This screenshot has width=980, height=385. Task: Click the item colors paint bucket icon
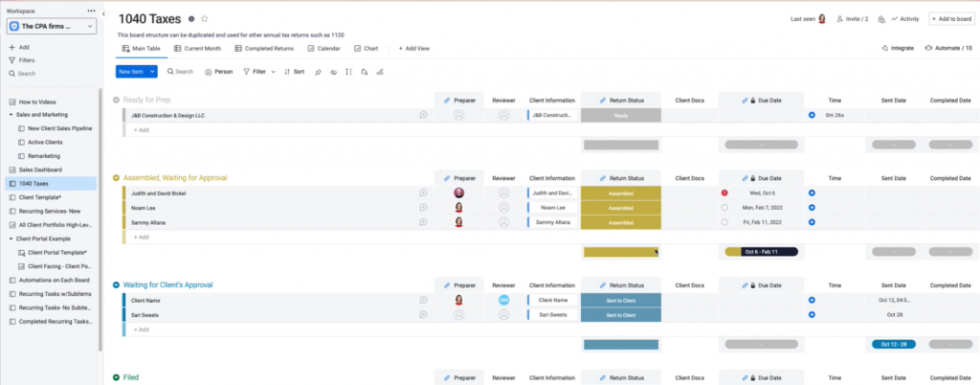coord(365,72)
